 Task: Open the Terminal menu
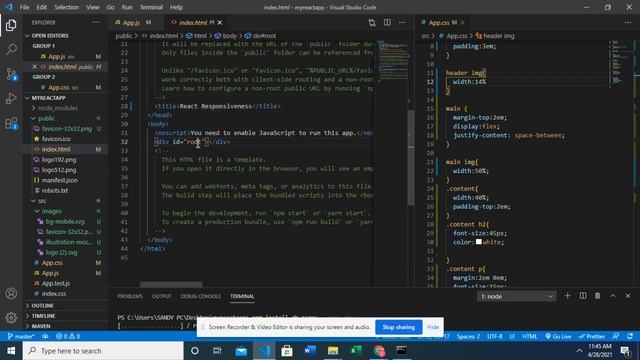(151, 7)
